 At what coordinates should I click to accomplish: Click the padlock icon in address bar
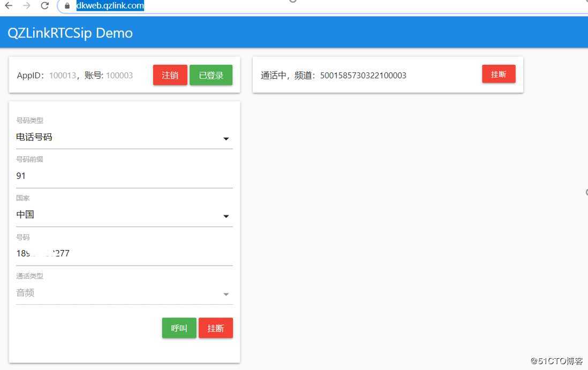click(x=67, y=6)
